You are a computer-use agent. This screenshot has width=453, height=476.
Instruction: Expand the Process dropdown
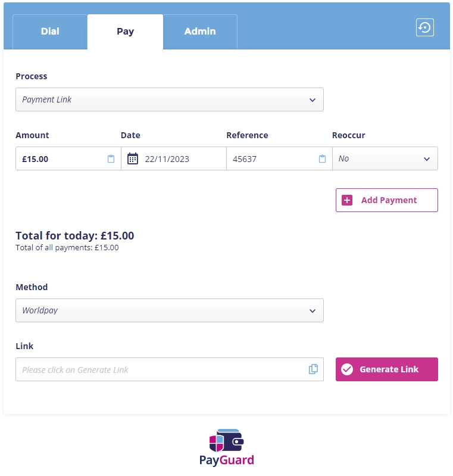170,99
